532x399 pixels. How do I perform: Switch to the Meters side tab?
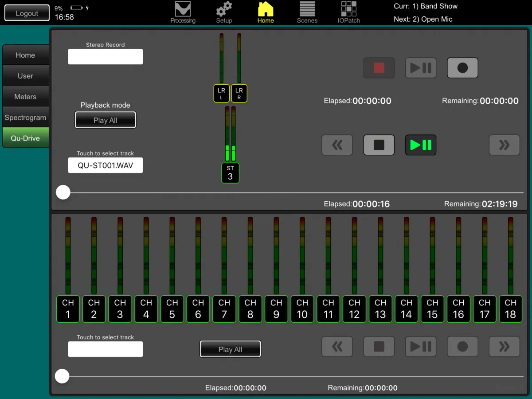[x=25, y=97]
